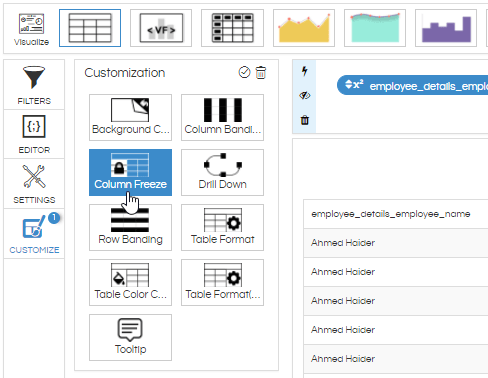Viewport: 488px width, 378px height.
Task: Switch to the Editor tab
Action: point(34,134)
